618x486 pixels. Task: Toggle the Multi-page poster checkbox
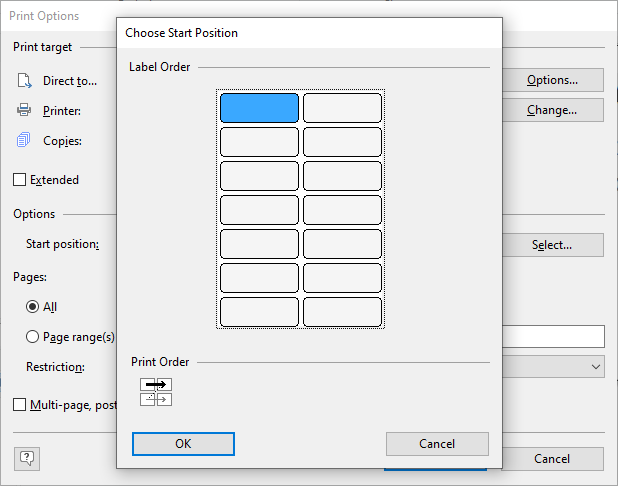(x=19, y=404)
